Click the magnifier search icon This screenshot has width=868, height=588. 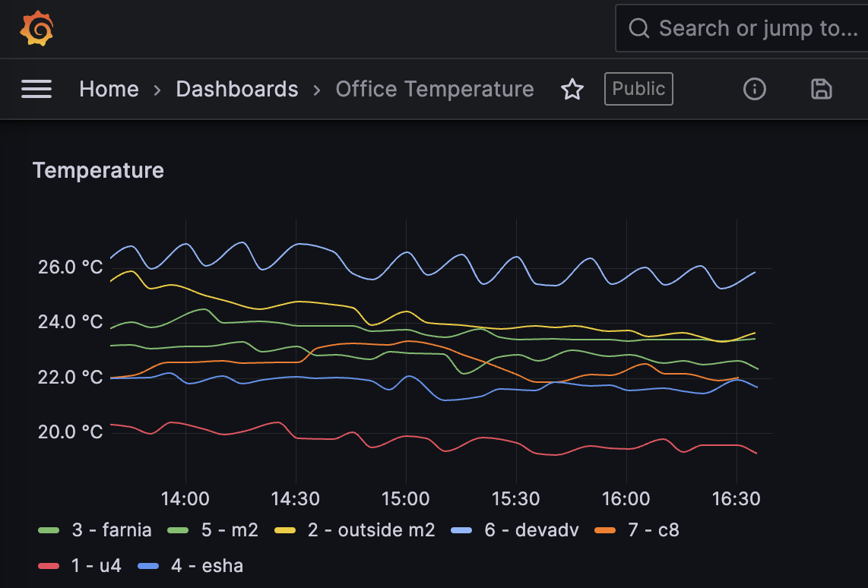coord(639,29)
